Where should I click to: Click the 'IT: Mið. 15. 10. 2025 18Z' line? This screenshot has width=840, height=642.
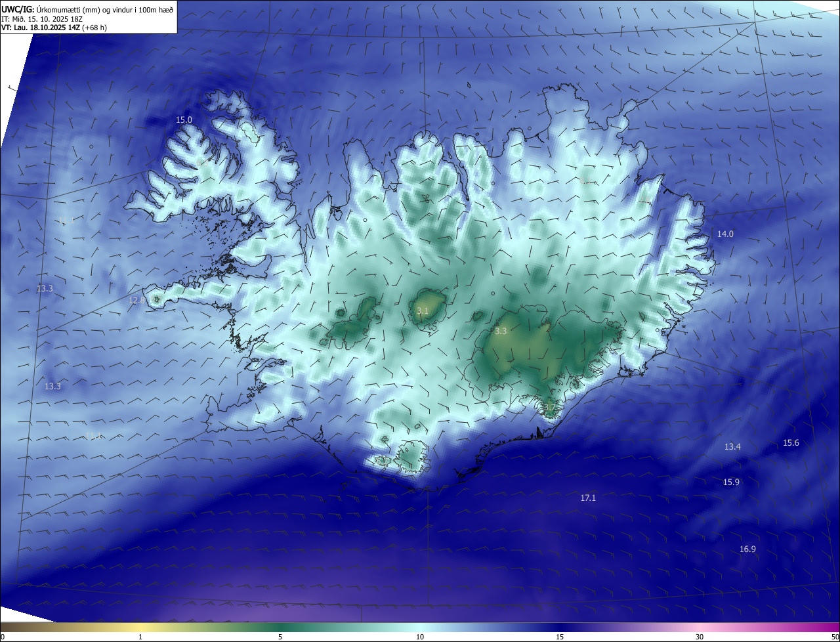43,18
